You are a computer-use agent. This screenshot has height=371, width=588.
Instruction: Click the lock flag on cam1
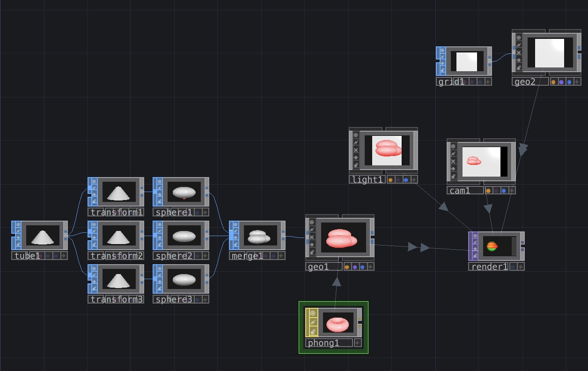(x=454, y=176)
